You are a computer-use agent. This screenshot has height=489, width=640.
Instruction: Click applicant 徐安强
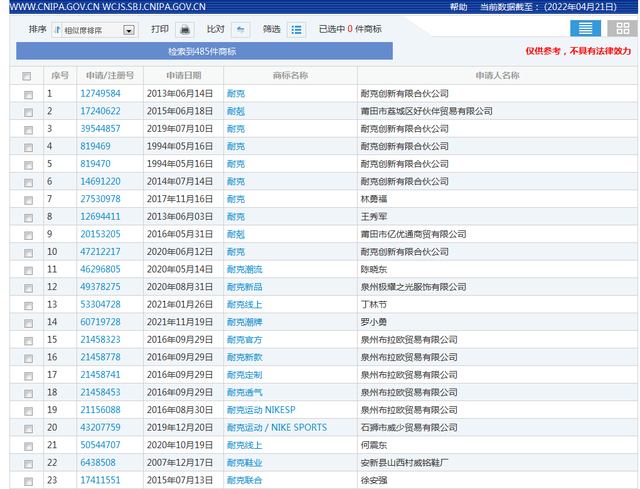click(373, 480)
